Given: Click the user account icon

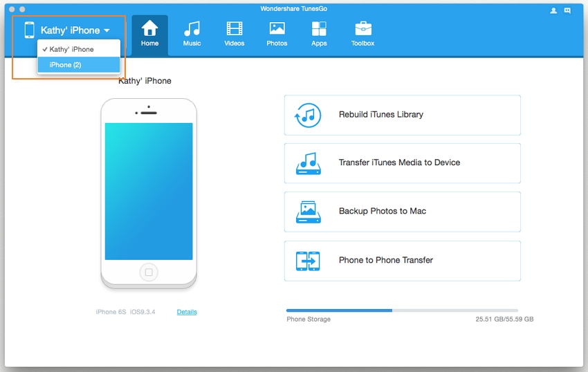Looking at the screenshot, I should 553,10.
